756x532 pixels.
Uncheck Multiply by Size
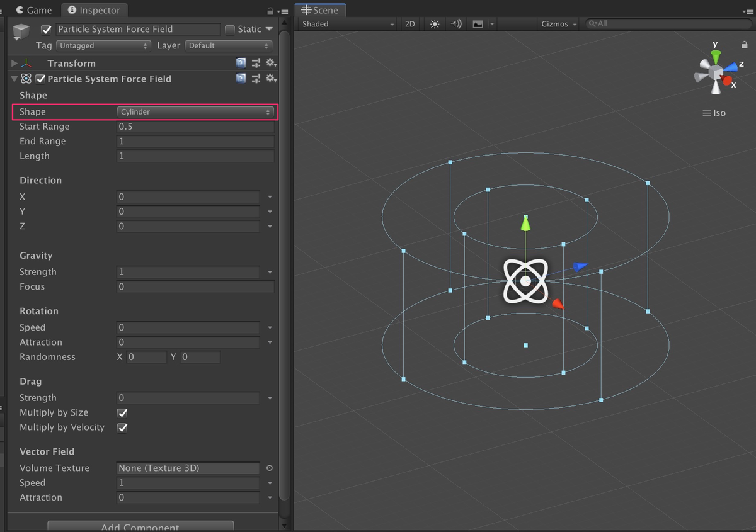point(123,413)
